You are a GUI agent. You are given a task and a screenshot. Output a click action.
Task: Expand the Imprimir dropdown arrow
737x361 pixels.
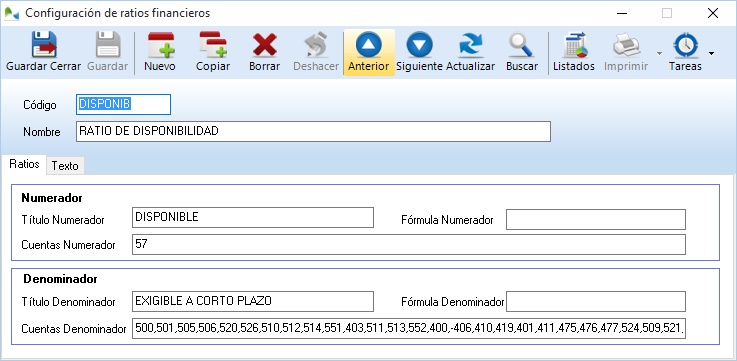(x=659, y=53)
